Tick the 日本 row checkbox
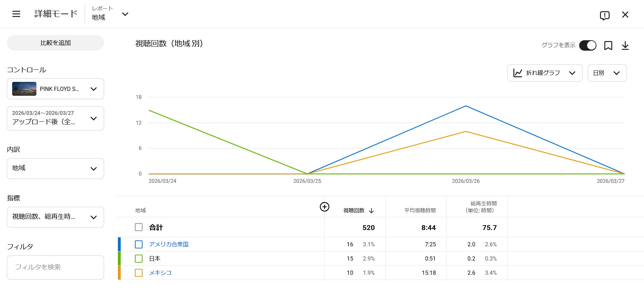Screen dimensions: 644x306 (139, 258)
